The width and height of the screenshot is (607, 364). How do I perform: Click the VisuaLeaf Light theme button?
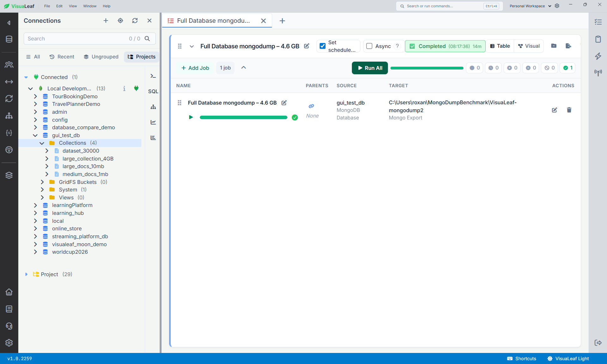point(568,359)
